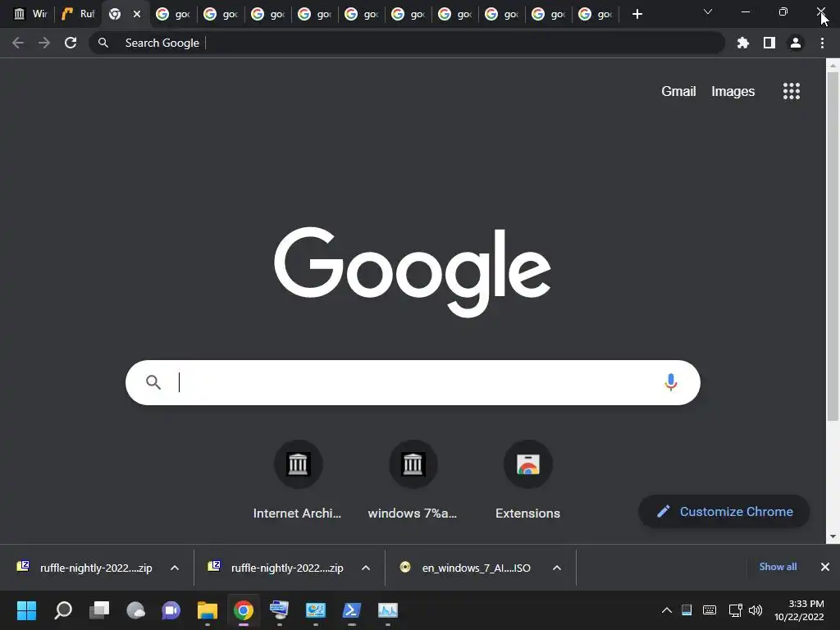Reload the current page
Viewport: 840px width, 630px height.
pos(71,43)
